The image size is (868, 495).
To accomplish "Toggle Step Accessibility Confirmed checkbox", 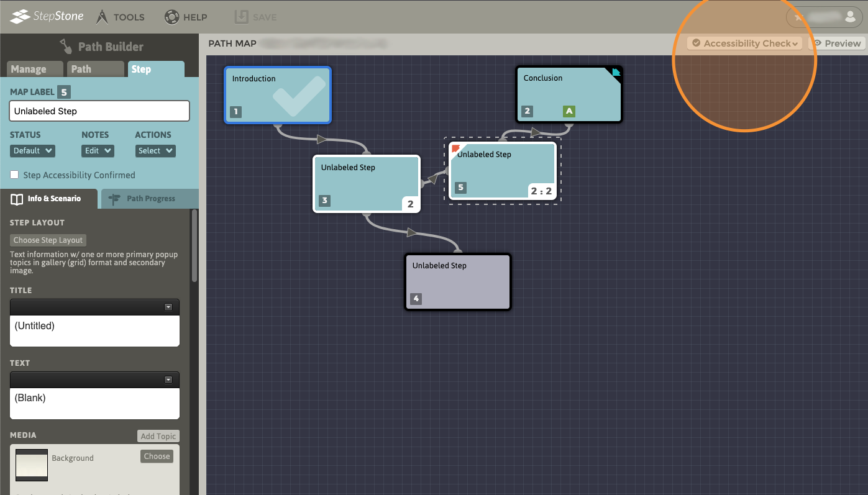I will [14, 175].
